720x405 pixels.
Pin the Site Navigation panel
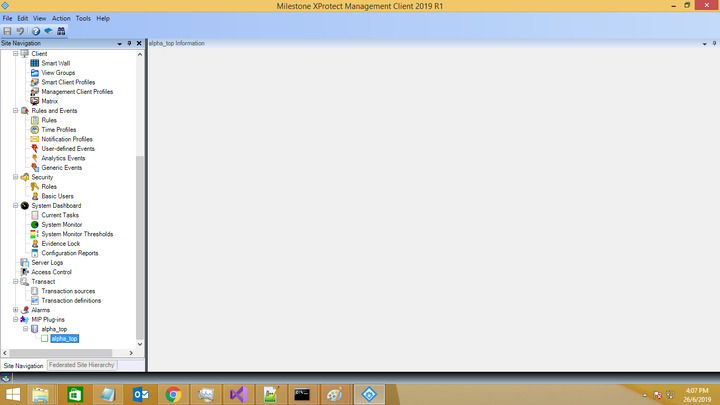click(130, 43)
